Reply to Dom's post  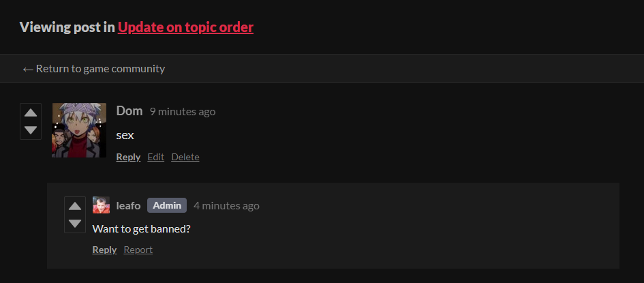[128, 157]
